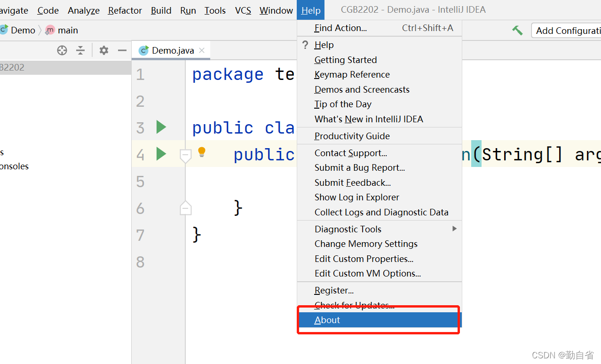Open What's New in IntelliJ IDEA
Screen dimensions: 601x364
380,119
